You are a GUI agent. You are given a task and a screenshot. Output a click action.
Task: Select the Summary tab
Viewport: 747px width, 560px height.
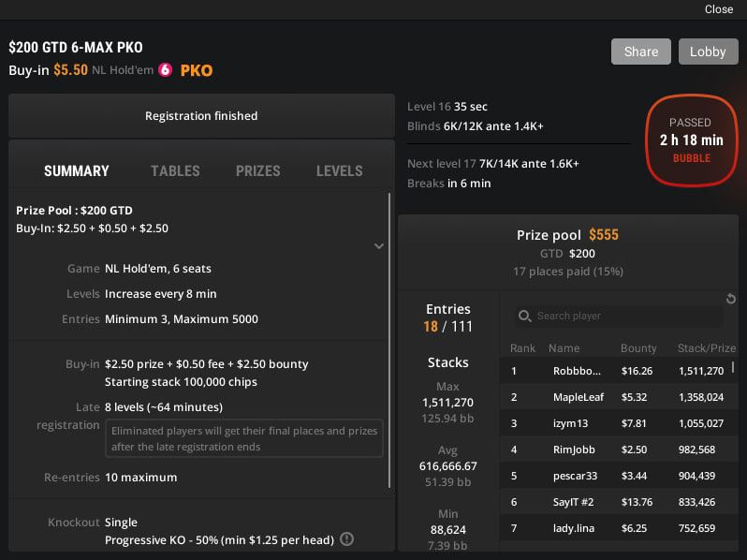point(77,170)
